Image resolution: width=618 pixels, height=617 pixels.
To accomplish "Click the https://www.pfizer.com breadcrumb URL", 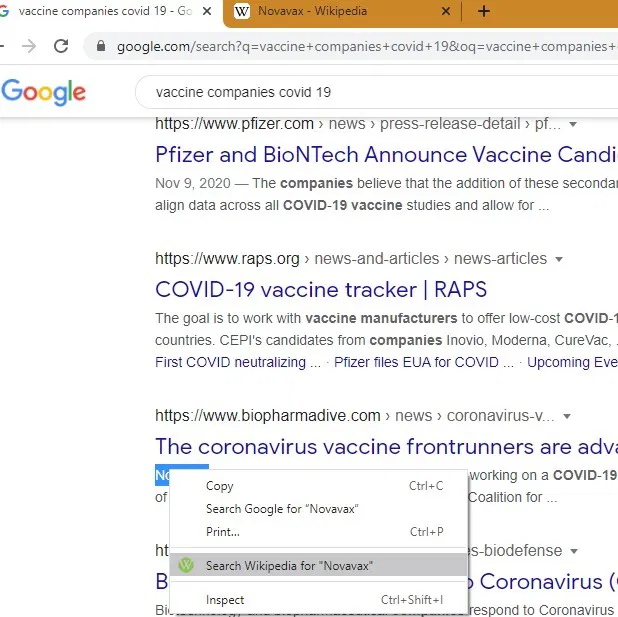I will click(x=235, y=124).
